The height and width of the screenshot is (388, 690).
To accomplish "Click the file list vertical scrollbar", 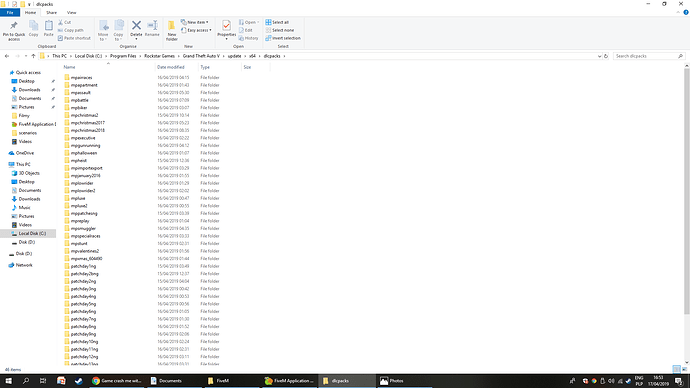I will (x=686, y=192).
